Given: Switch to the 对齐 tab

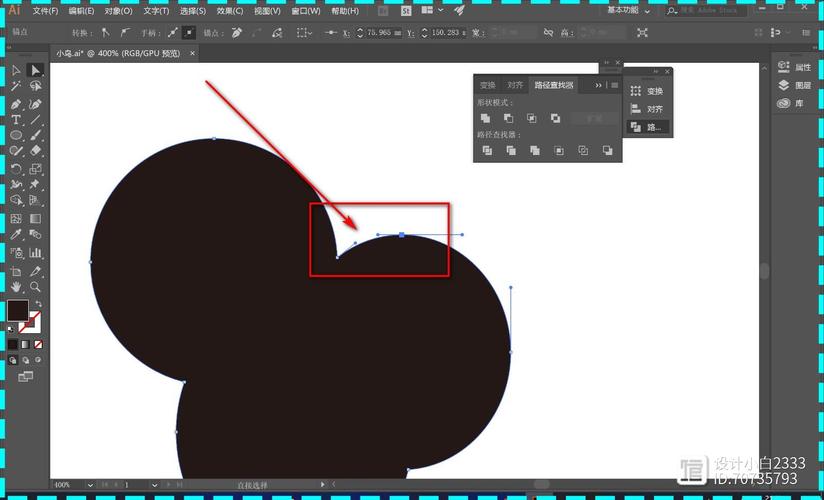Looking at the screenshot, I should [515, 86].
